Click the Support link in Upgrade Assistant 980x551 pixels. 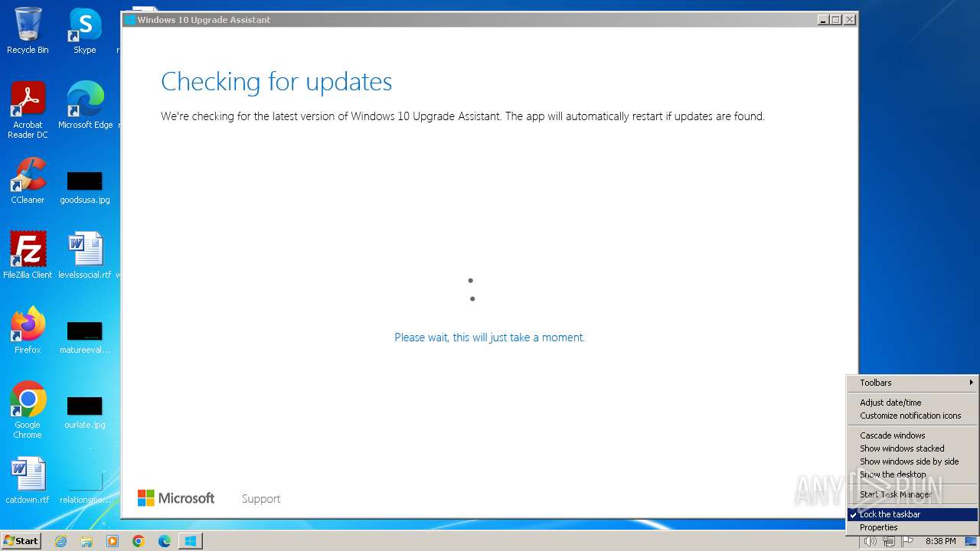pyautogui.click(x=261, y=499)
